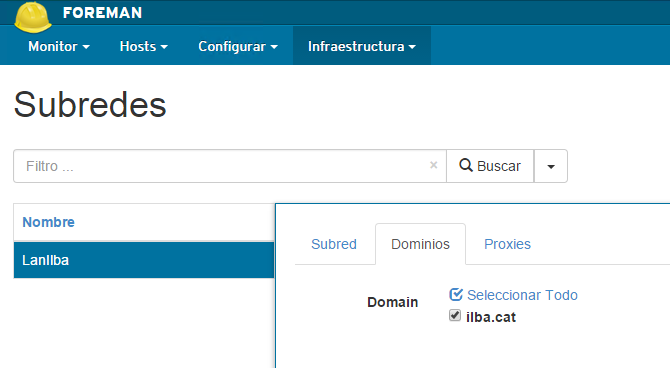
Task: Toggle the ilba.cat domain checkbox
Action: point(455,315)
